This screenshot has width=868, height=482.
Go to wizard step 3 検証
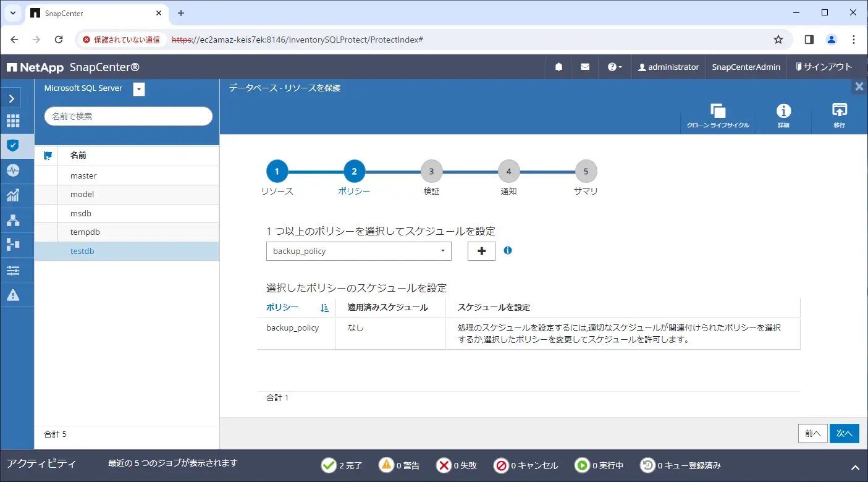pos(431,172)
